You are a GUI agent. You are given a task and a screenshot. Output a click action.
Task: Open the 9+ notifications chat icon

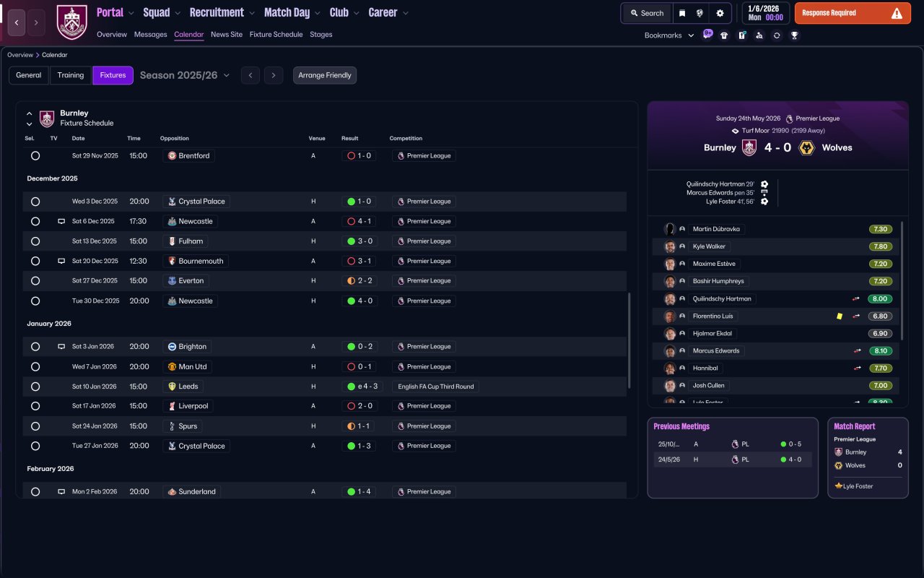pos(707,34)
